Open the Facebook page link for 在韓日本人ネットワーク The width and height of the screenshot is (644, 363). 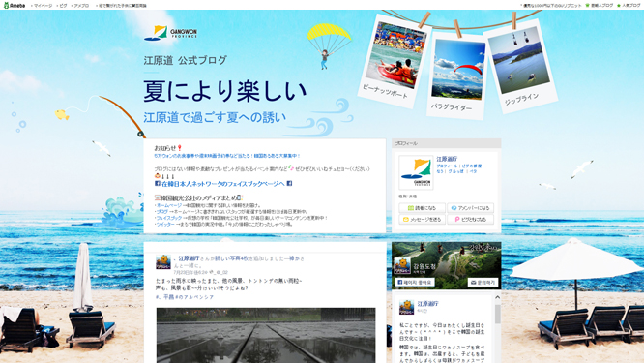(x=223, y=184)
